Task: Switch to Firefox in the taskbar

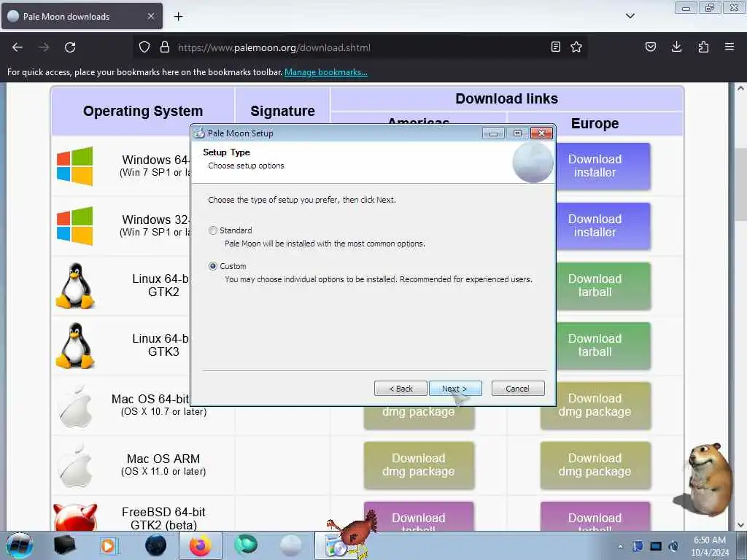Action: tap(200, 545)
